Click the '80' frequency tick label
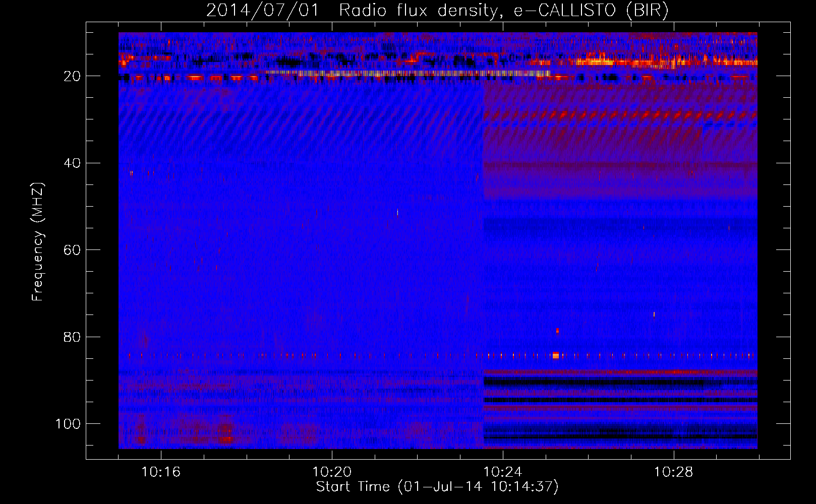Image resolution: width=816 pixels, height=504 pixels. [73, 337]
